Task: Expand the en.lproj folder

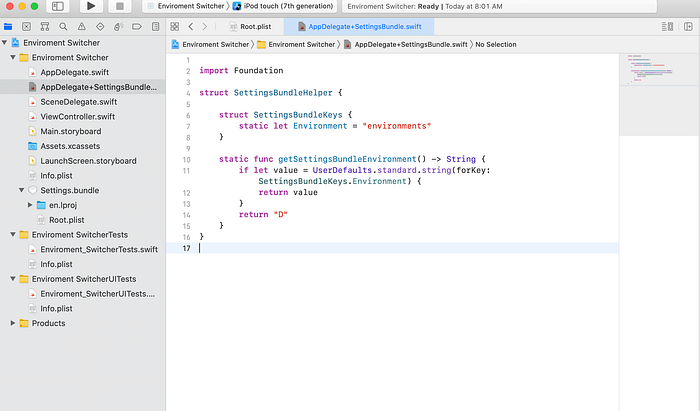Action: (x=30, y=205)
